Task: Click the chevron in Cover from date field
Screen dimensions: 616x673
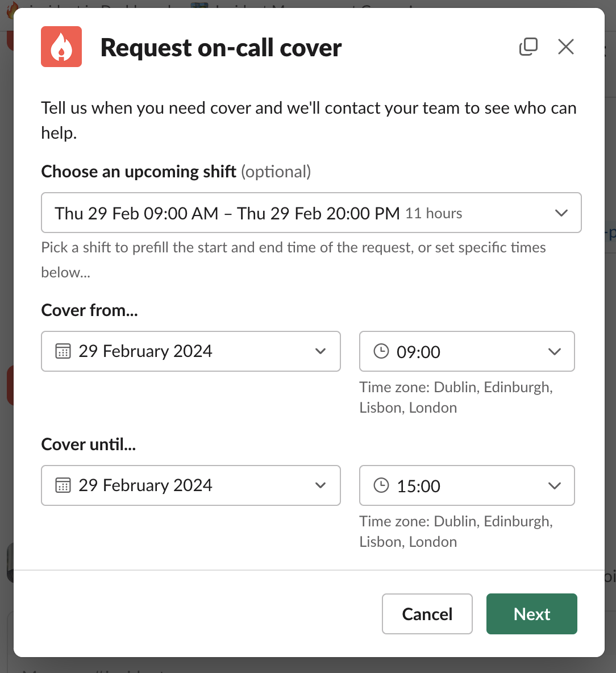Action: tap(321, 351)
